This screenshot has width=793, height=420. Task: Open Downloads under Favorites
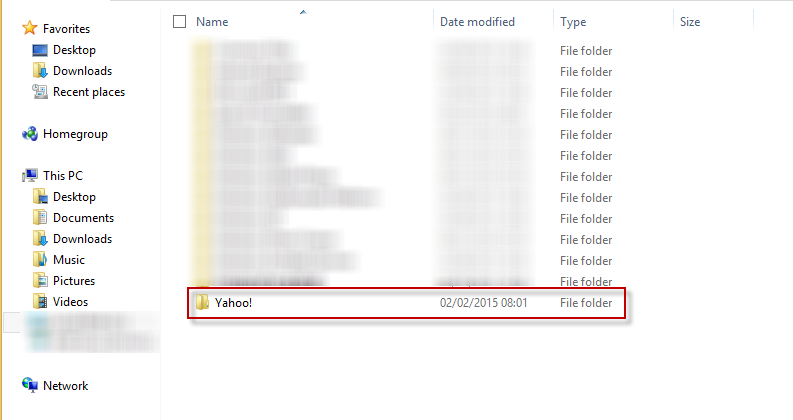tap(82, 71)
